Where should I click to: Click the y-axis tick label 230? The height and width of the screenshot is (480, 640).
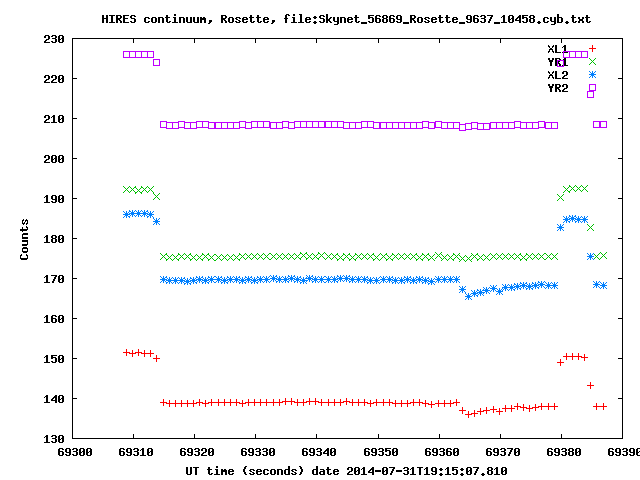click(54, 39)
